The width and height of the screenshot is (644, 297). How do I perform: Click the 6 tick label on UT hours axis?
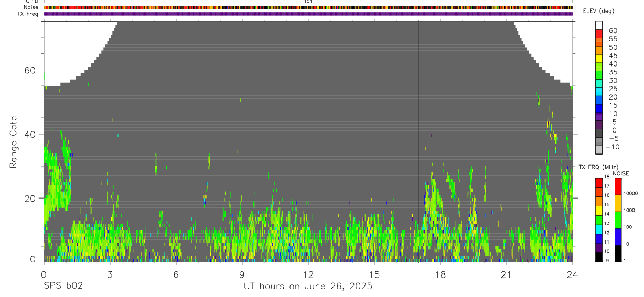176,274
